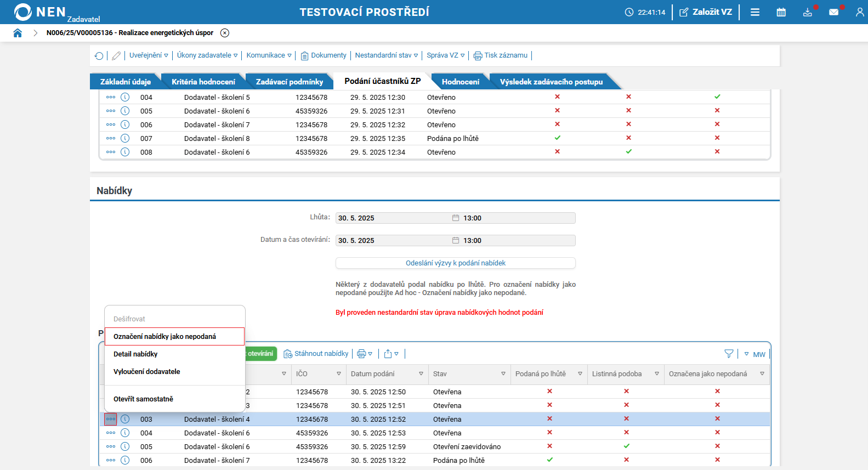Open the messages envelope icon
This screenshot has width=868, height=470.
833,12
